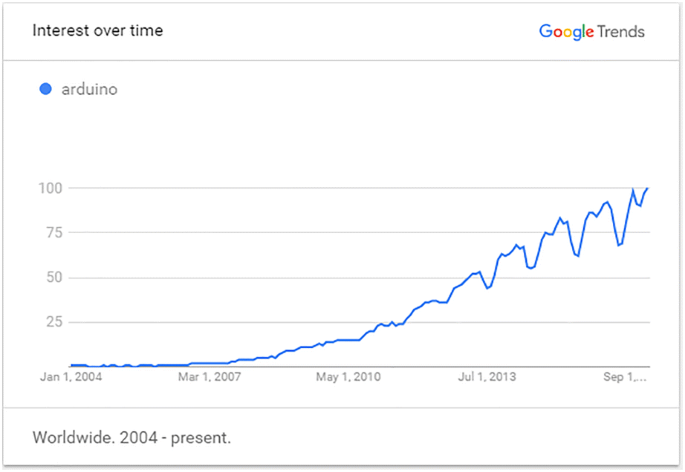Viewport: 685px width, 472px height.
Task: Click the blue arduino legend dot
Action: coord(45,89)
